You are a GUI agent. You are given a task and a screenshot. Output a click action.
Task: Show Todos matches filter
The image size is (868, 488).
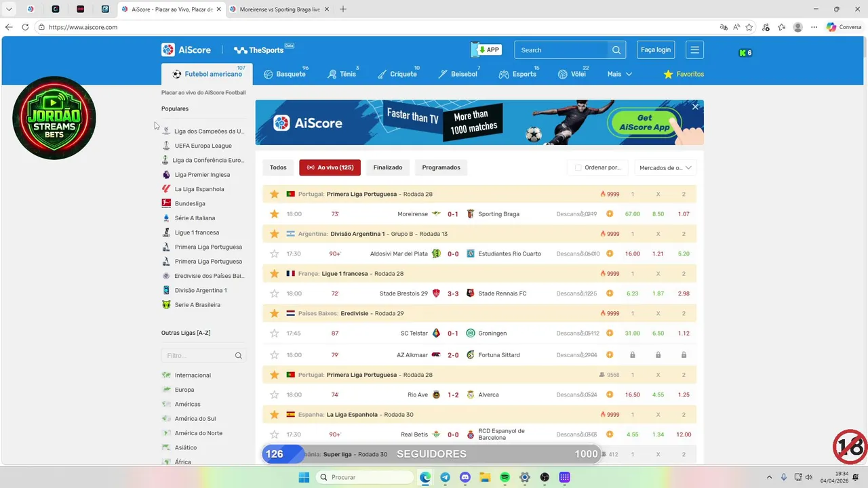[x=278, y=167]
